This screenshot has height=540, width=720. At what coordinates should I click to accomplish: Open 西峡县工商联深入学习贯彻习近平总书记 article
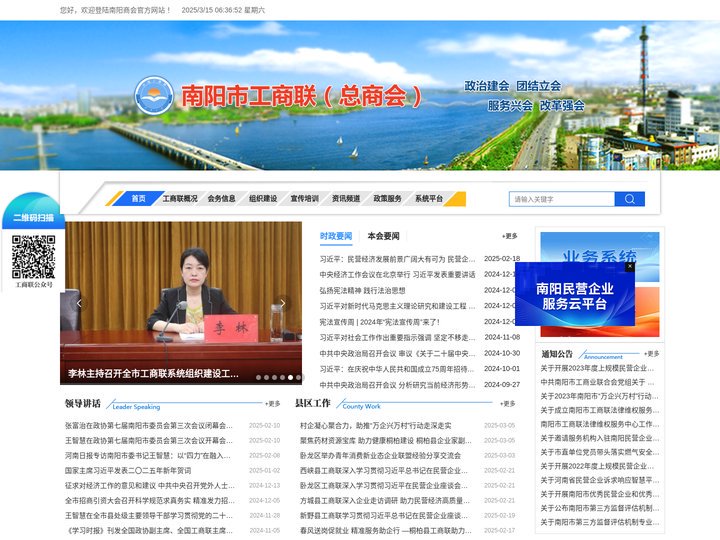tap(384, 471)
